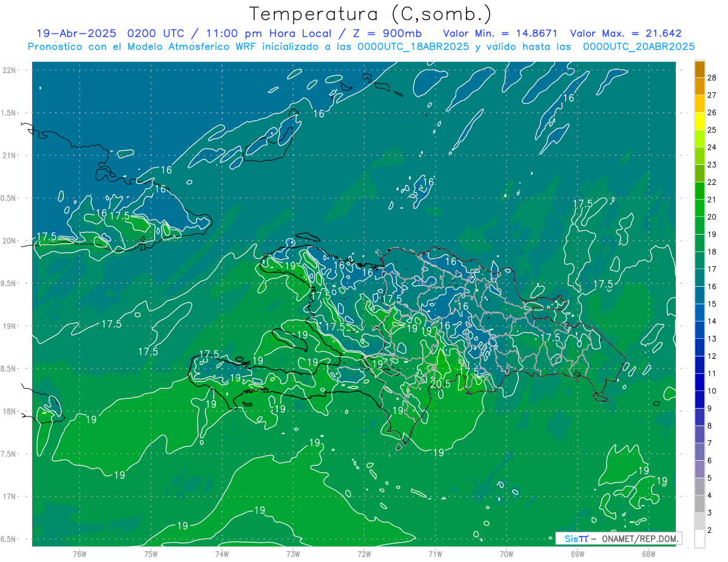
Task: Click the "18N" latitude axis label
Action: (10, 411)
